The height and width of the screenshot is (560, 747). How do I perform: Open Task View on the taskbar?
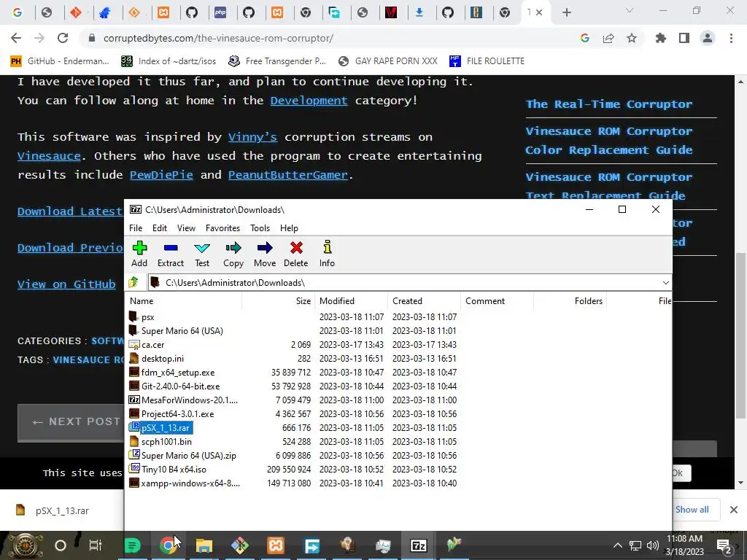(96, 545)
